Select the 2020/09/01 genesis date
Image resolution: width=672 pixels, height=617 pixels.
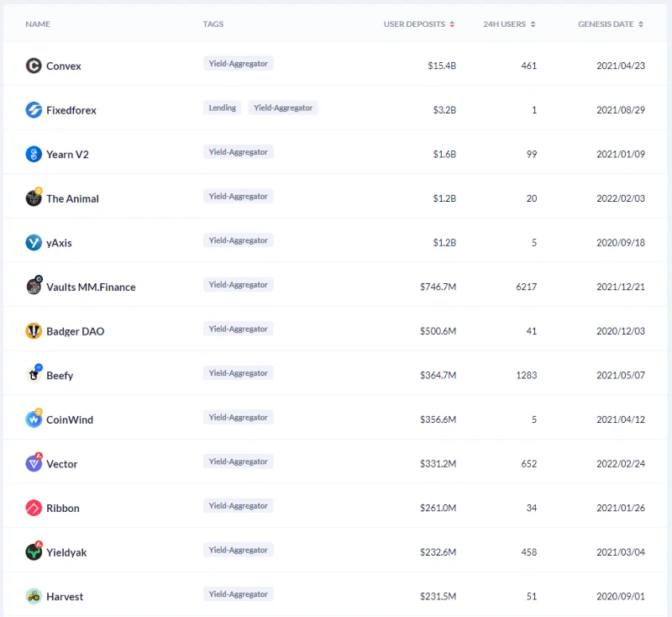[x=621, y=595]
